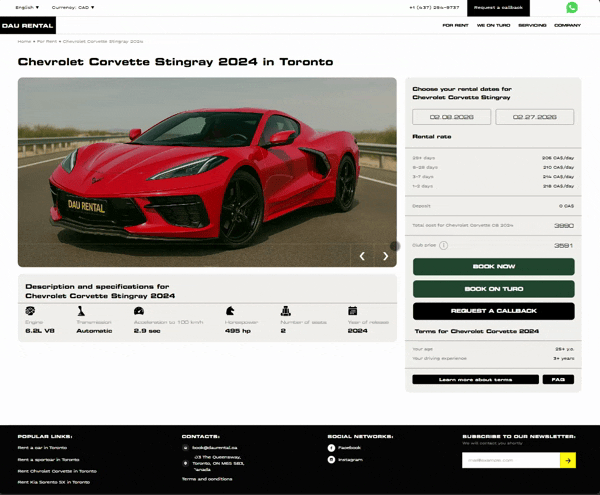
Task: Click Request a callback in top bar
Action: click(498, 8)
